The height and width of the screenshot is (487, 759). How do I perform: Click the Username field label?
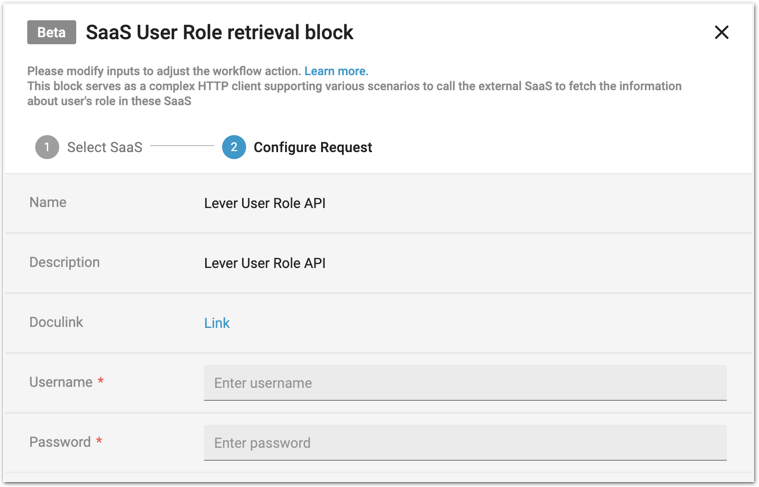61,382
